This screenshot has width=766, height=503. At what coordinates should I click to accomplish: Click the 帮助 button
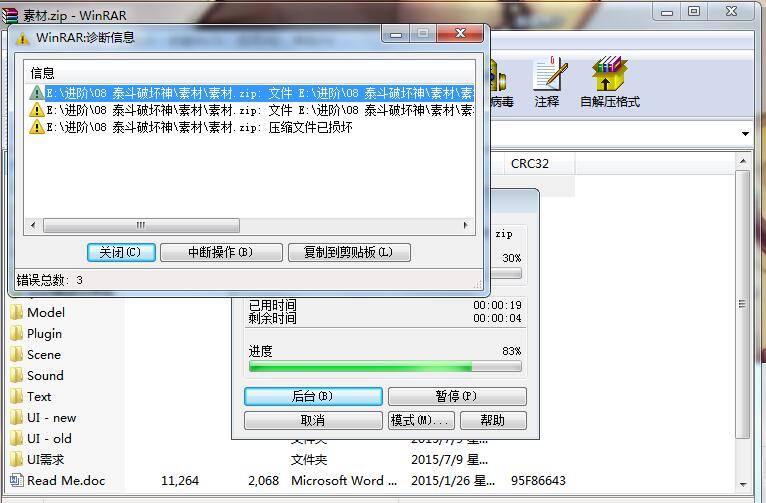493,420
